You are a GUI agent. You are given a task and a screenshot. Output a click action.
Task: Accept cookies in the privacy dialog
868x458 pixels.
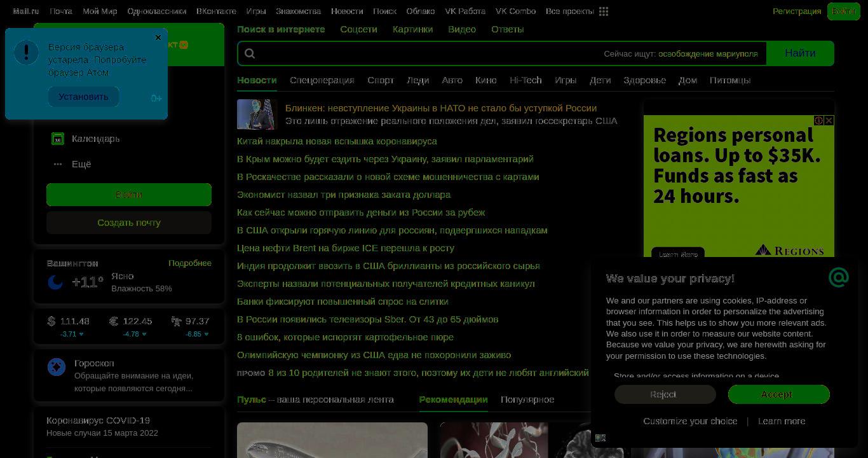[x=779, y=394]
